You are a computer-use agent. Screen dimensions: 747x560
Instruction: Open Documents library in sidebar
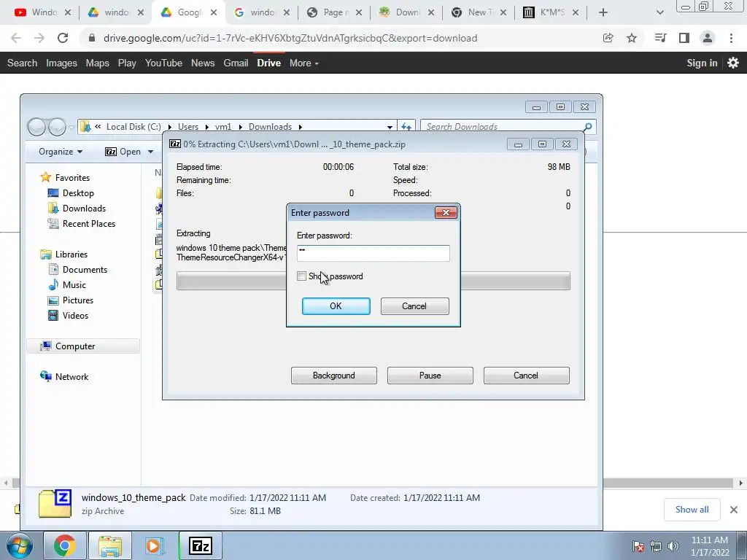click(77, 270)
